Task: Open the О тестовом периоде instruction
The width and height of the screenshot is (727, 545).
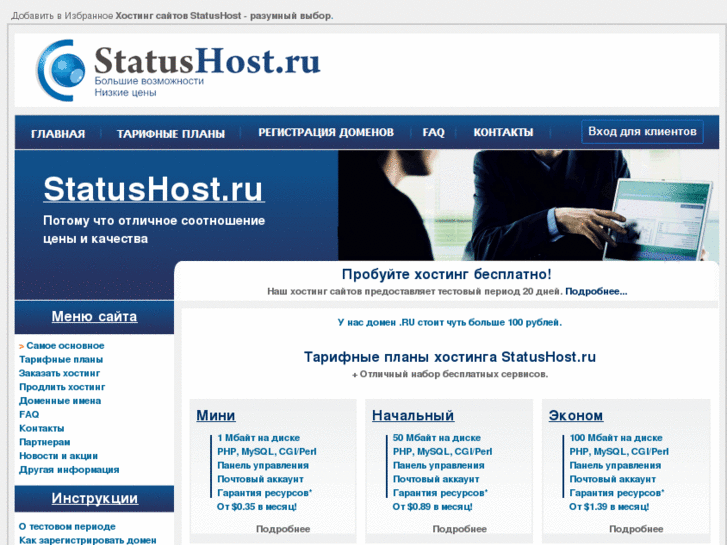Action: tap(67, 527)
